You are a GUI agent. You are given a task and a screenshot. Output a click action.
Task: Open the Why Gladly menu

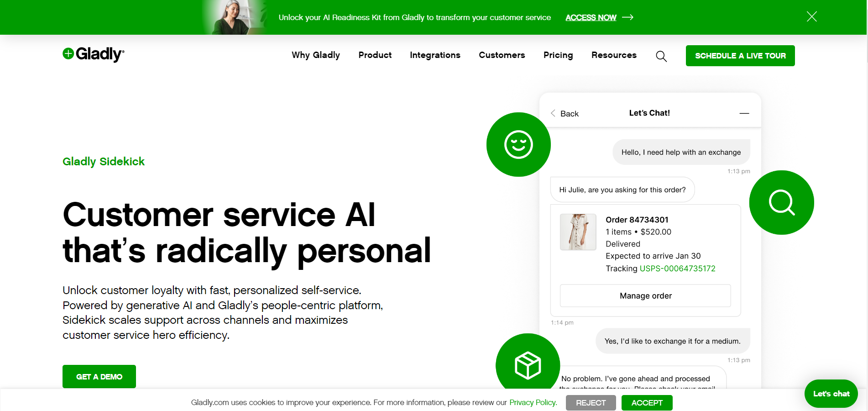point(316,55)
